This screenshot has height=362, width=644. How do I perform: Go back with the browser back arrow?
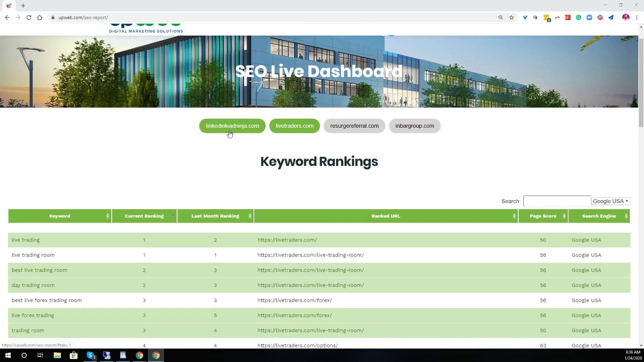7,17
